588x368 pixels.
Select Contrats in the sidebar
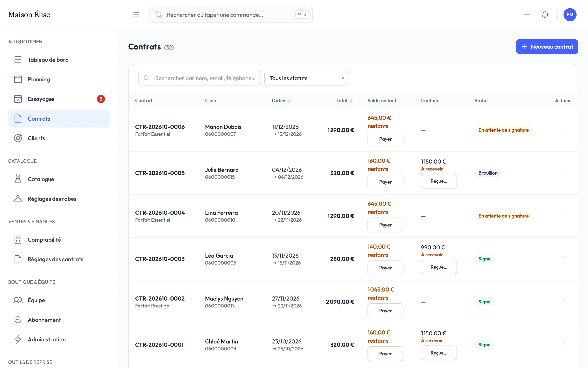[x=59, y=119]
